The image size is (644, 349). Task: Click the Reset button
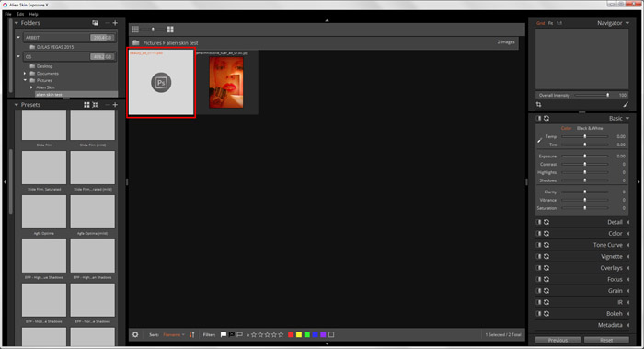coord(606,341)
